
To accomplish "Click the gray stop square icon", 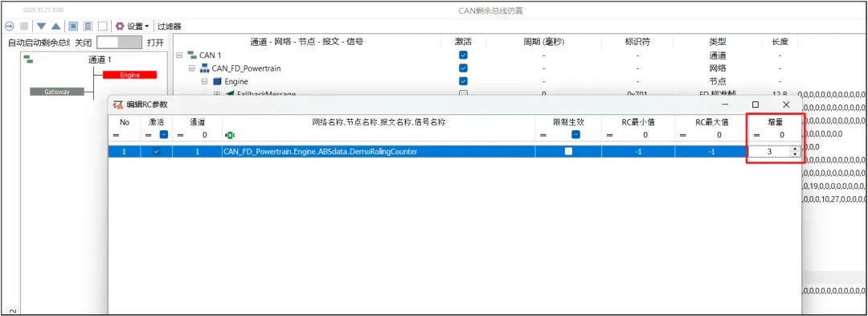I will pos(24,26).
